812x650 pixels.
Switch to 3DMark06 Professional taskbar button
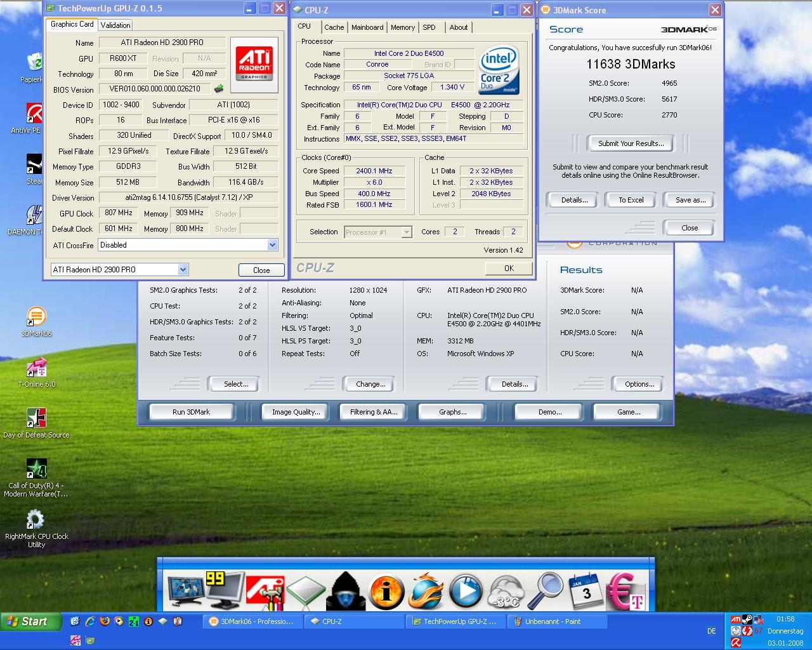coord(252,621)
